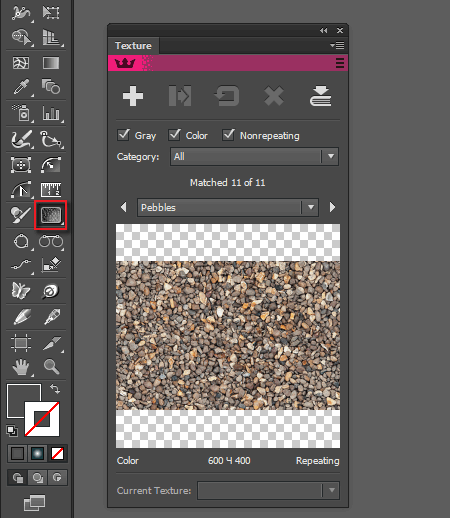This screenshot has height=518, width=450.
Task: Go to the previous texture arrow
Action: [x=124, y=207]
